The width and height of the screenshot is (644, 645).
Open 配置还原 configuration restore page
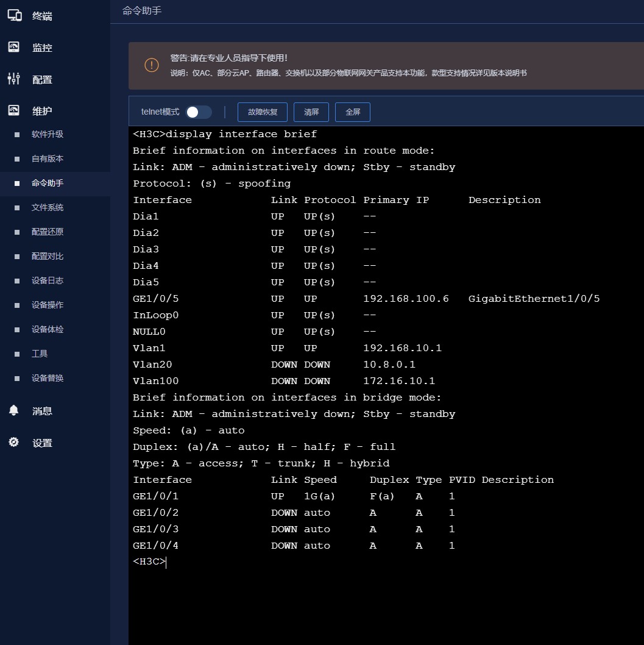coord(48,232)
